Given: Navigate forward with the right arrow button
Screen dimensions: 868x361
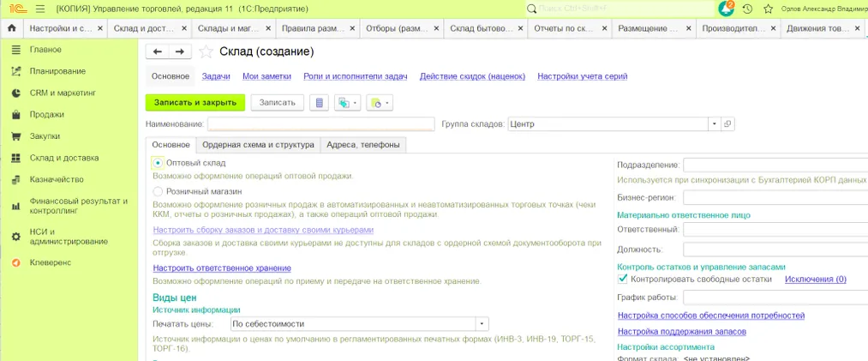Looking at the screenshot, I should [180, 51].
